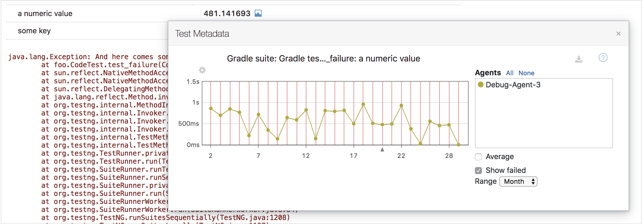Open chart settings gear icon
The height and width of the screenshot is (224, 644).
coord(202,70)
